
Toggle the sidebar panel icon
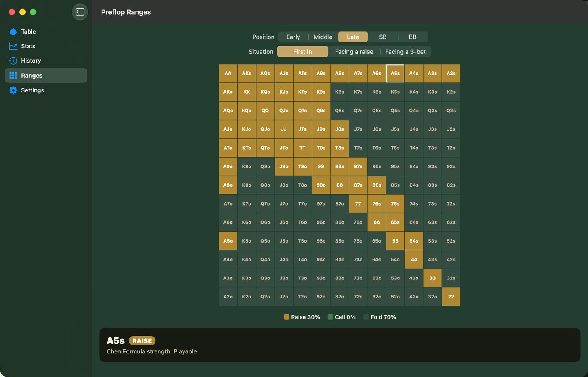80,12
